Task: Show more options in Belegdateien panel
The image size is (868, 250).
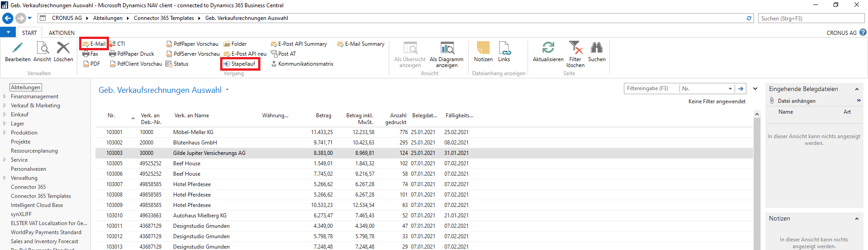Action: coord(859,101)
